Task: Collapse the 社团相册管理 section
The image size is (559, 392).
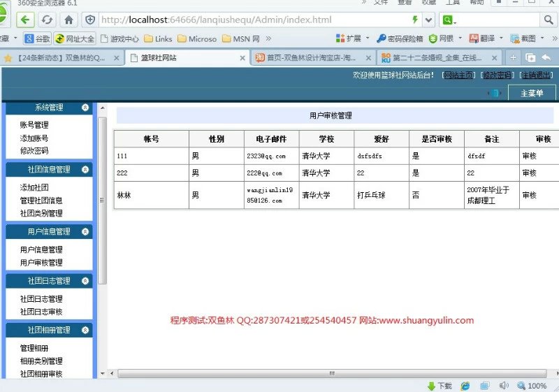Action: [x=85, y=330]
